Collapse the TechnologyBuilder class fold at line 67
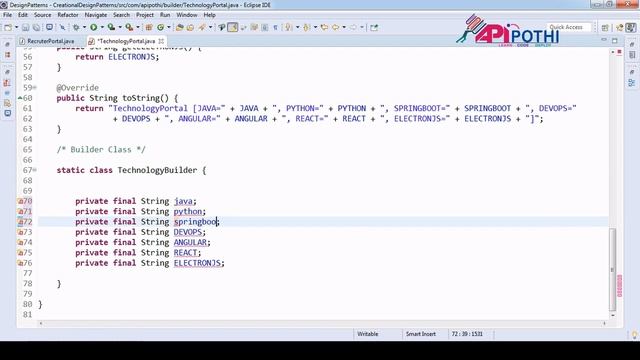This screenshot has width=640, height=360. pyautogui.click(x=35, y=170)
